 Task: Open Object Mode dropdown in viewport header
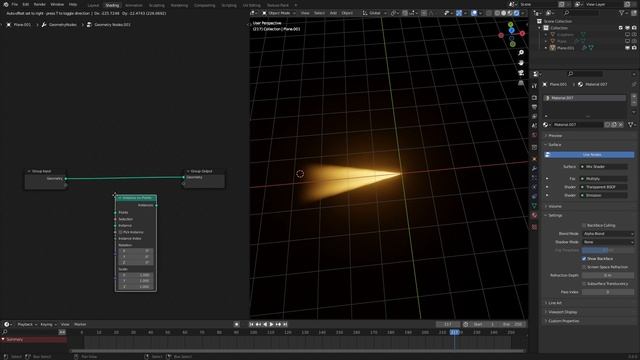tap(279, 13)
